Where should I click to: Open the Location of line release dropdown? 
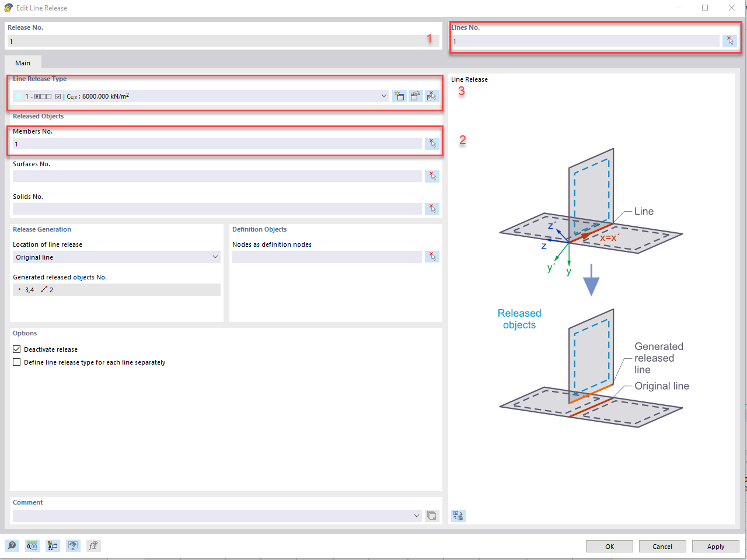pyautogui.click(x=215, y=257)
